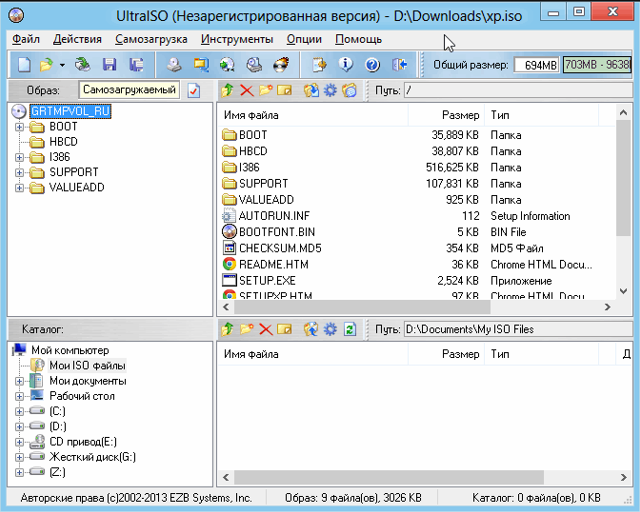Select the BOOTFONT.BIN file row

(x=416, y=232)
